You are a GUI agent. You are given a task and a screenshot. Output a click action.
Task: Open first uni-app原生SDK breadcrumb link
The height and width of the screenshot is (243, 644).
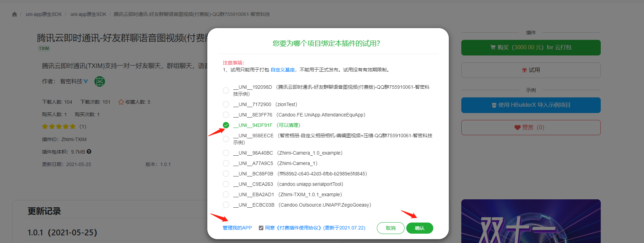44,14
